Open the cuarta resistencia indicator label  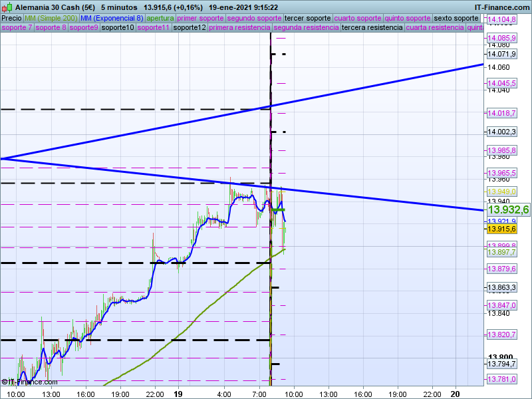pyautogui.click(x=435, y=28)
